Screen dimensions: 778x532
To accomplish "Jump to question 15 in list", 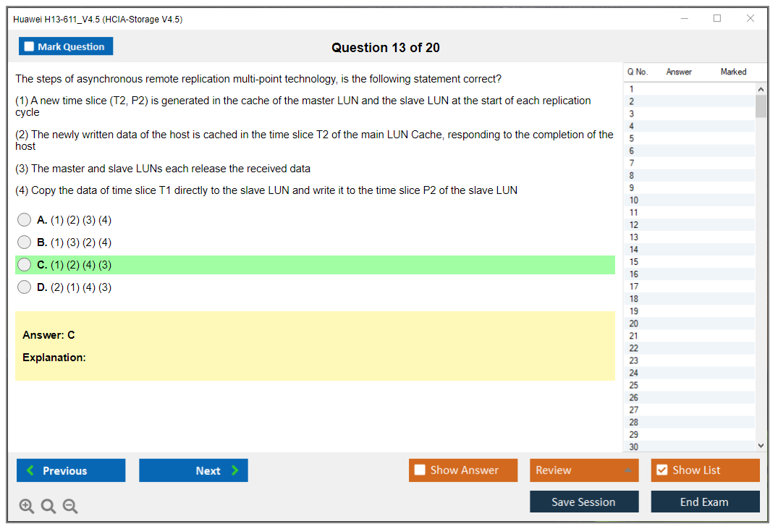I will pos(634,262).
